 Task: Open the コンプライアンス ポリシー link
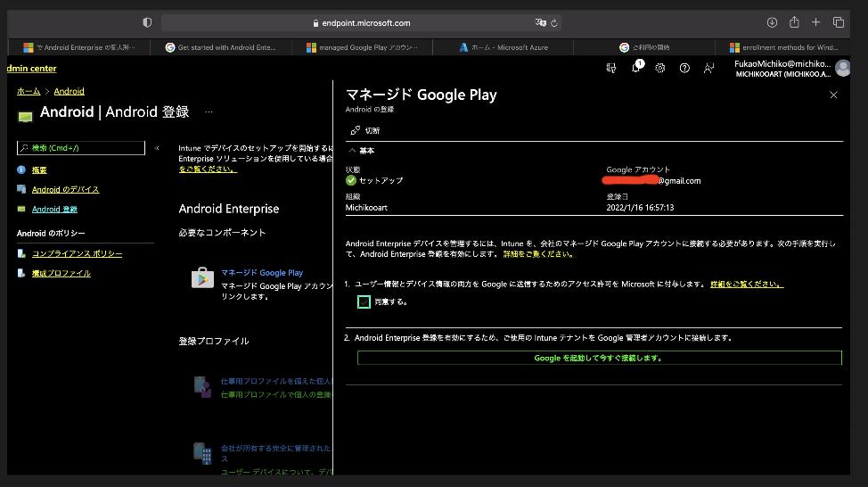point(77,253)
